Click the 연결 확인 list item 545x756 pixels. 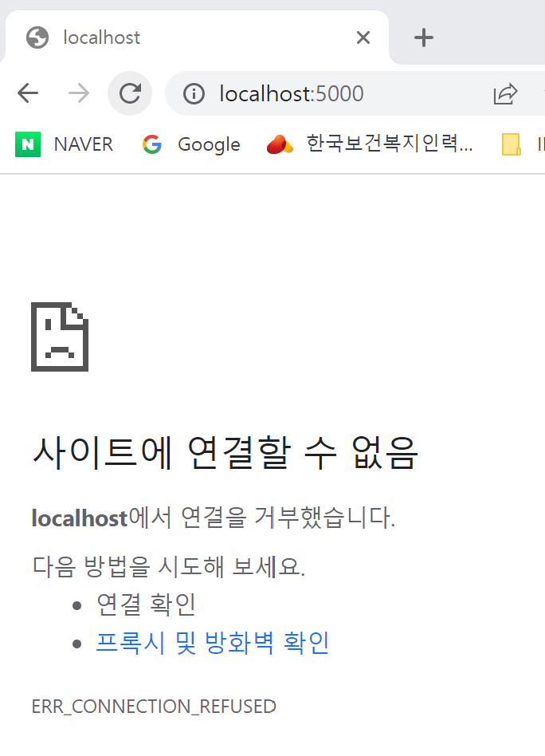(146, 604)
